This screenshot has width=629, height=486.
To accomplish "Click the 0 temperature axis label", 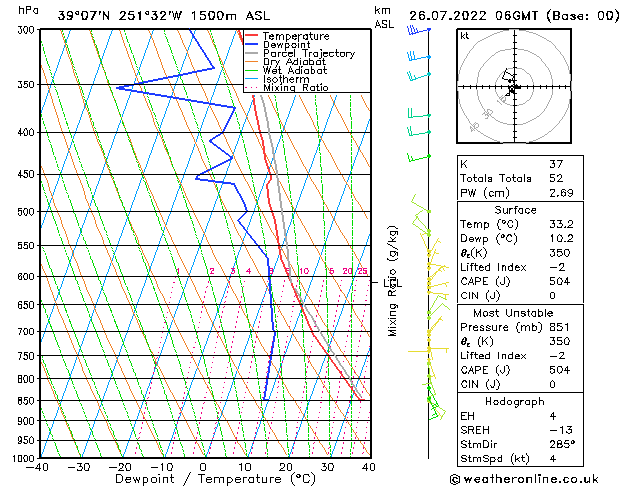I will tap(203, 468).
